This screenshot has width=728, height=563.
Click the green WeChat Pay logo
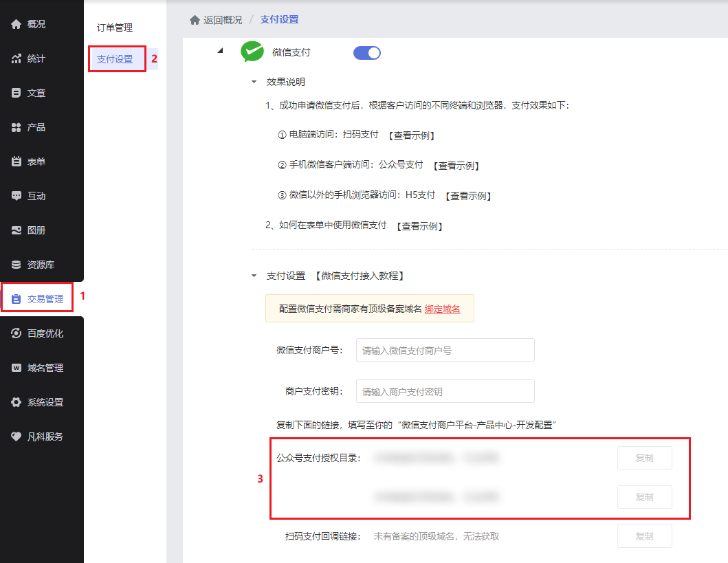[x=252, y=52]
